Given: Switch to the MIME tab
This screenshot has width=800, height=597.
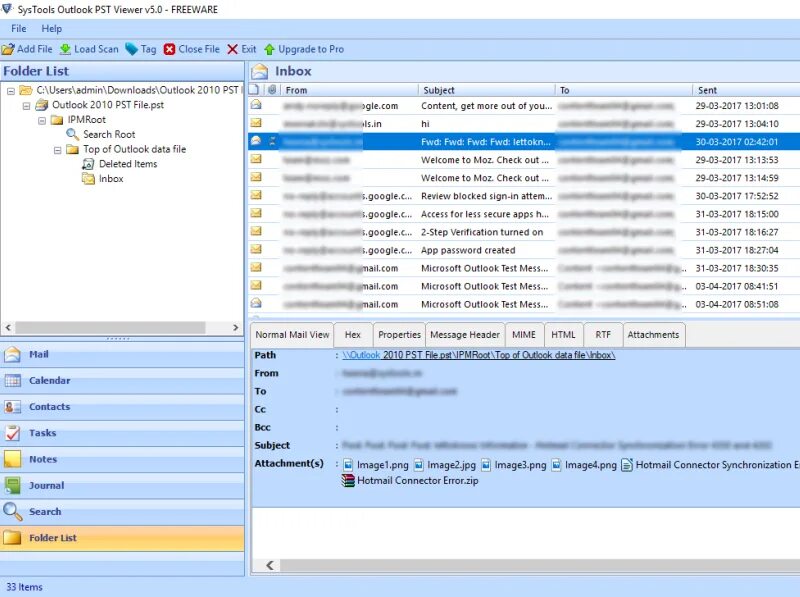Looking at the screenshot, I should [x=524, y=335].
